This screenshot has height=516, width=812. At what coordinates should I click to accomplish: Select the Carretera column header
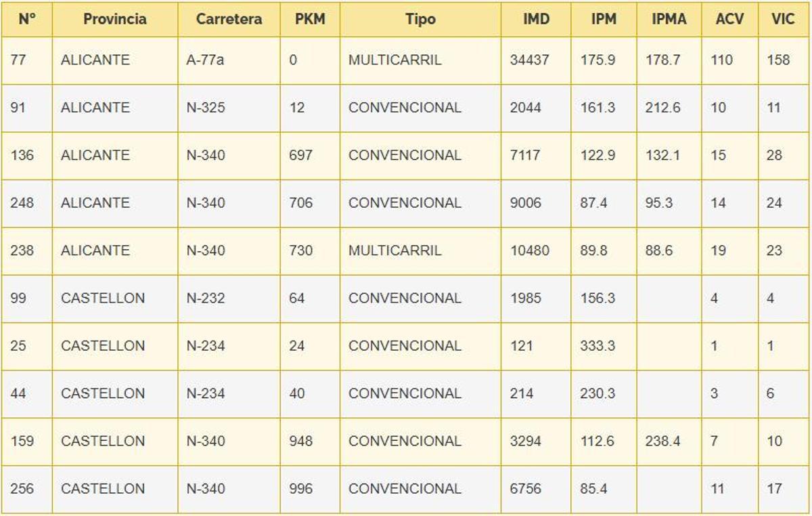pyautogui.click(x=229, y=19)
